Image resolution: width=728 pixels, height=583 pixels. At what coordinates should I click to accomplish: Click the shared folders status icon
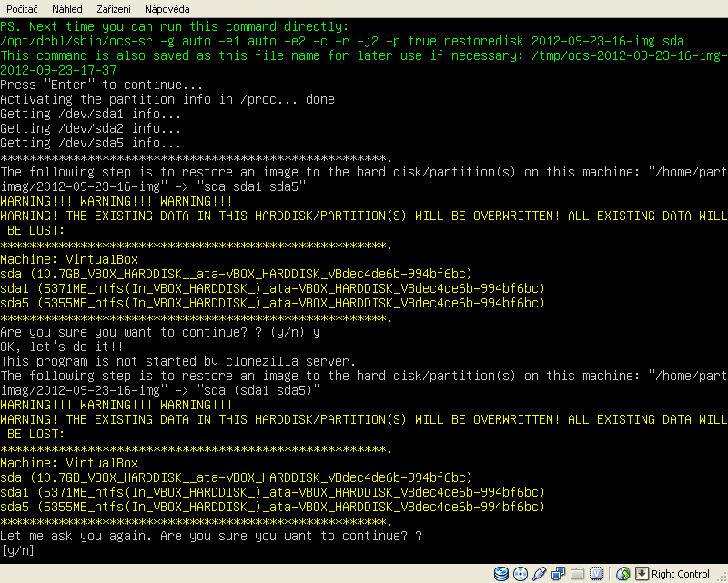coord(578,574)
